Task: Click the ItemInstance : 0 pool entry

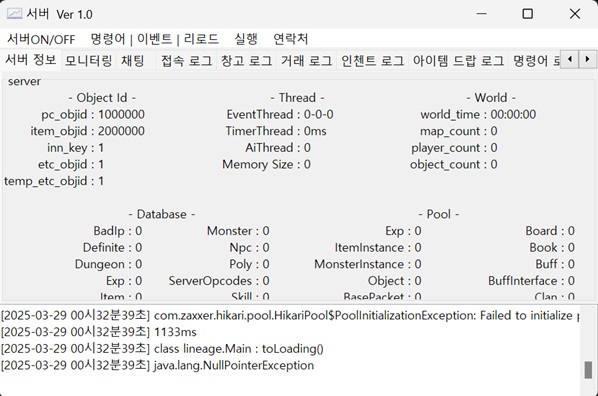Action: point(378,248)
